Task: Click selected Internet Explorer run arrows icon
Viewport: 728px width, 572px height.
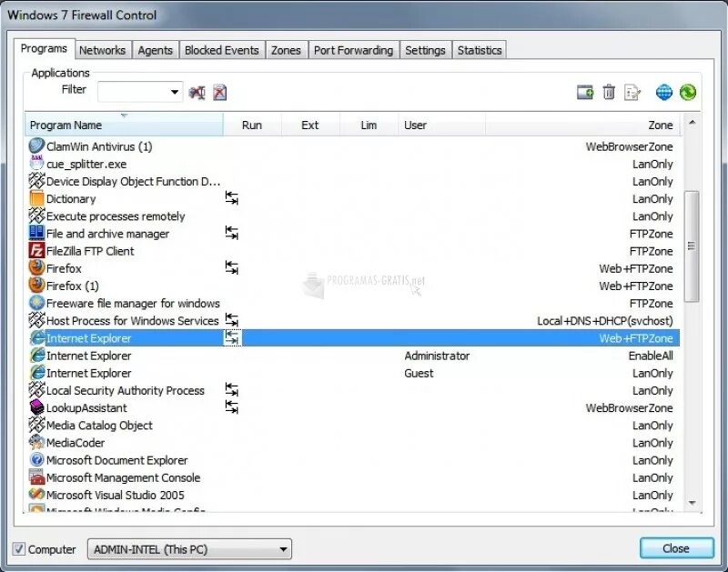Action: [x=233, y=337]
